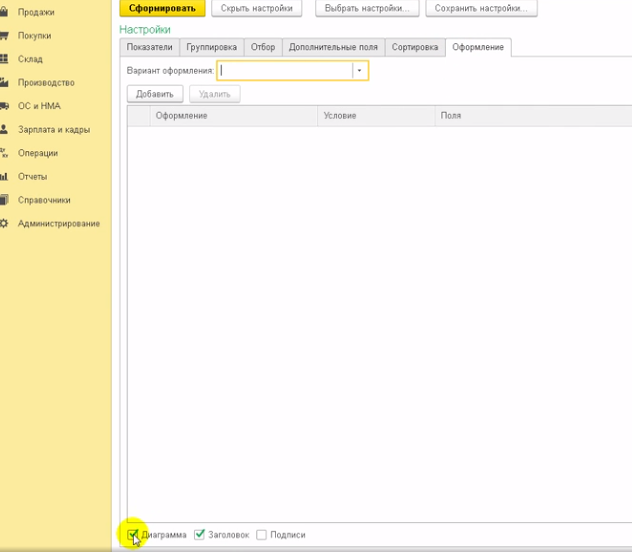
Task: Open ОС и НМА section icon
Action: pyautogui.click(x=4, y=106)
